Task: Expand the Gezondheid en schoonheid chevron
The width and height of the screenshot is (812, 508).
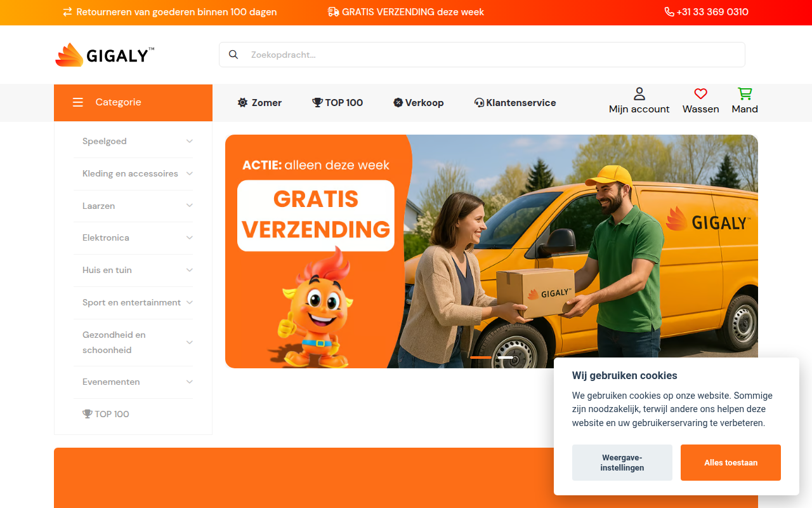Action: [189, 342]
